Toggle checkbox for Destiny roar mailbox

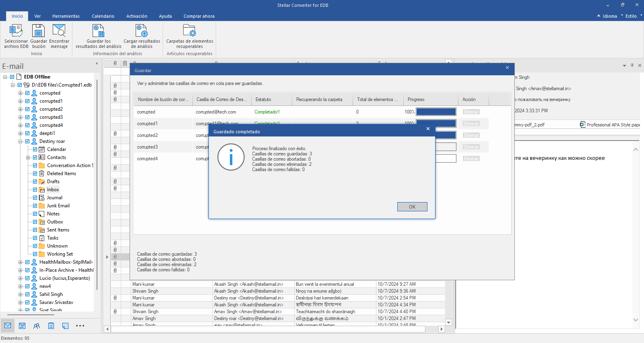[x=27, y=141]
